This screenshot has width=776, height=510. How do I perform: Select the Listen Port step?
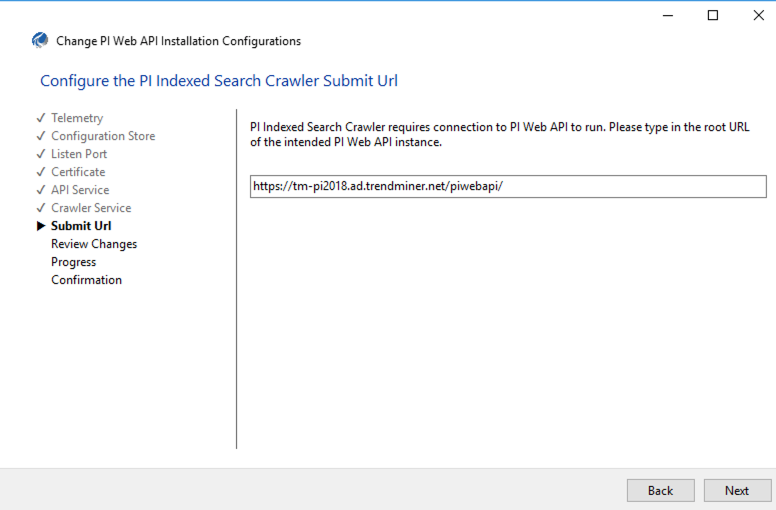(x=79, y=154)
